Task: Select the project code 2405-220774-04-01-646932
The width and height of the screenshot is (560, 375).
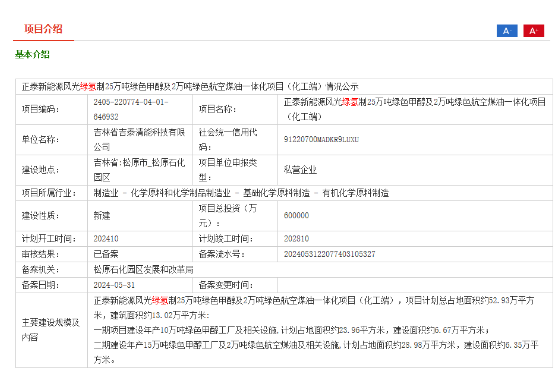Action: click(x=131, y=109)
